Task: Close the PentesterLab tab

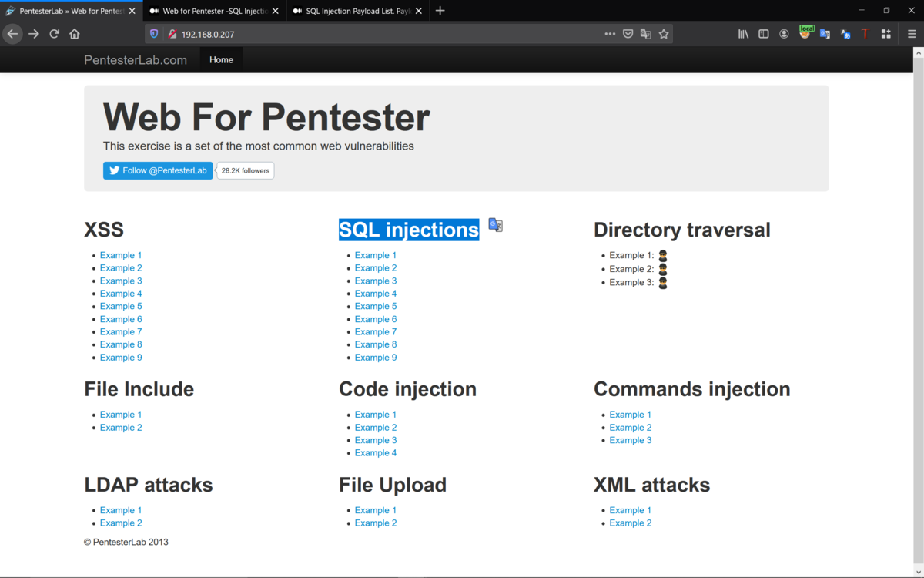Action: click(x=132, y=11)
